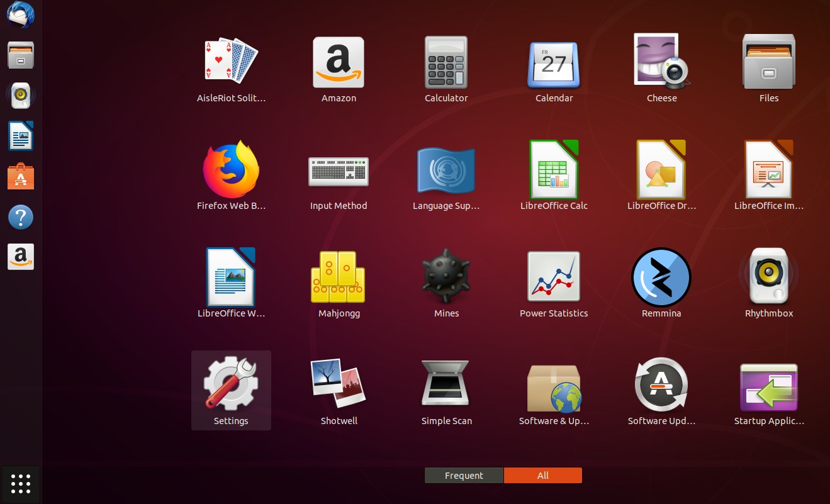
Task: Open the Calendar app
Action: coord(554,68)
